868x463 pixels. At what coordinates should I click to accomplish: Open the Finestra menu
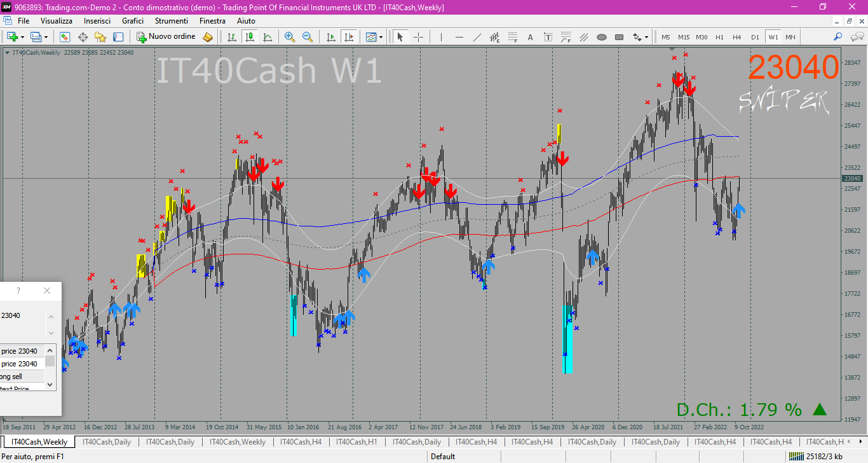click(212, 21)
